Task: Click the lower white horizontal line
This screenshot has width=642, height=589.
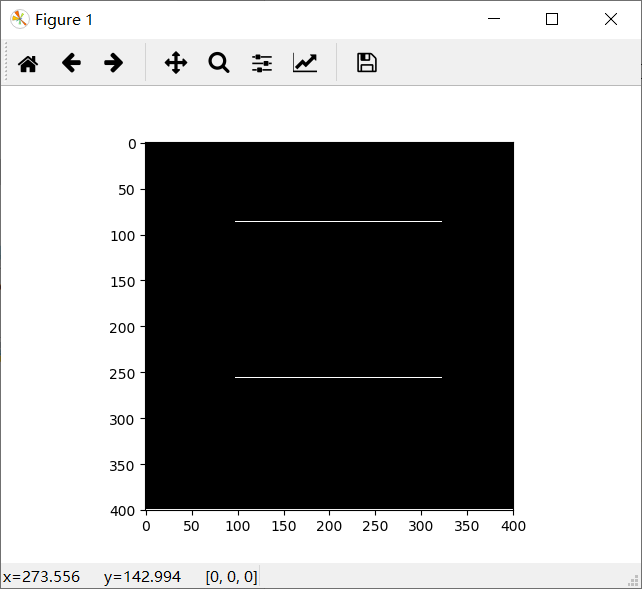Action: click(338, 377)
